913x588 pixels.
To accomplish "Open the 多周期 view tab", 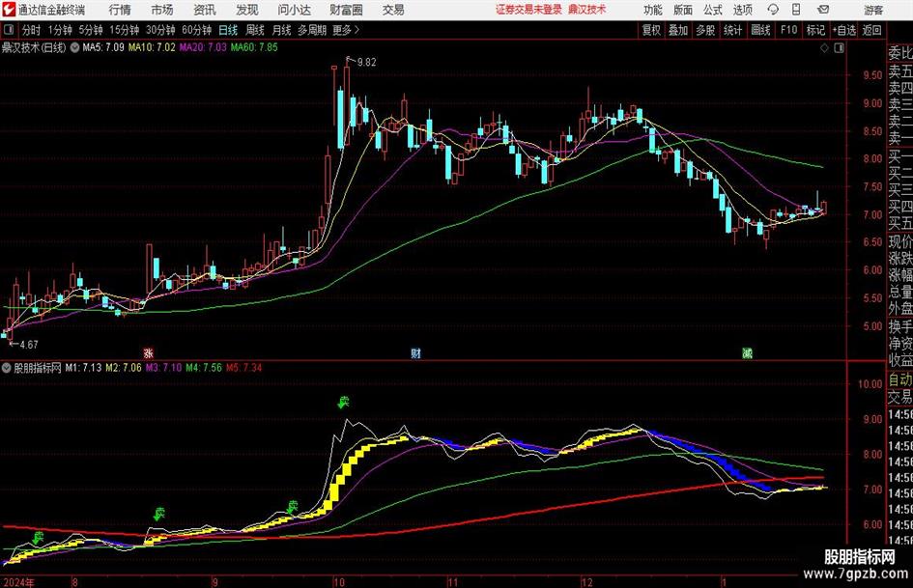I will tap(312, 30).
